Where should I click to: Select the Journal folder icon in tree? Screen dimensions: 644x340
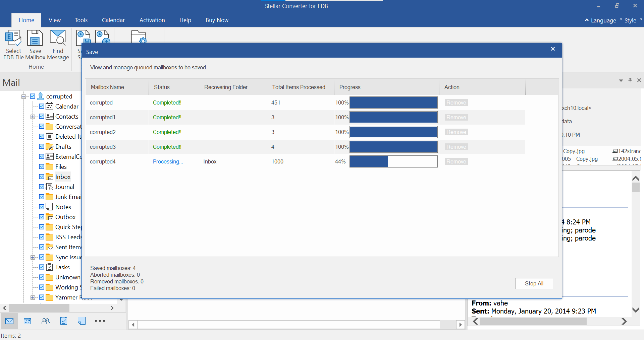49,187
